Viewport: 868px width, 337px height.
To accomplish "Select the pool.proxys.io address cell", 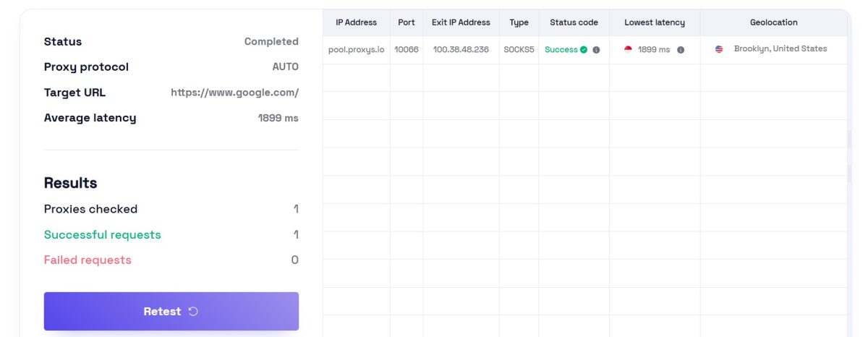I will pyautogui.click(x=356, y=50).
